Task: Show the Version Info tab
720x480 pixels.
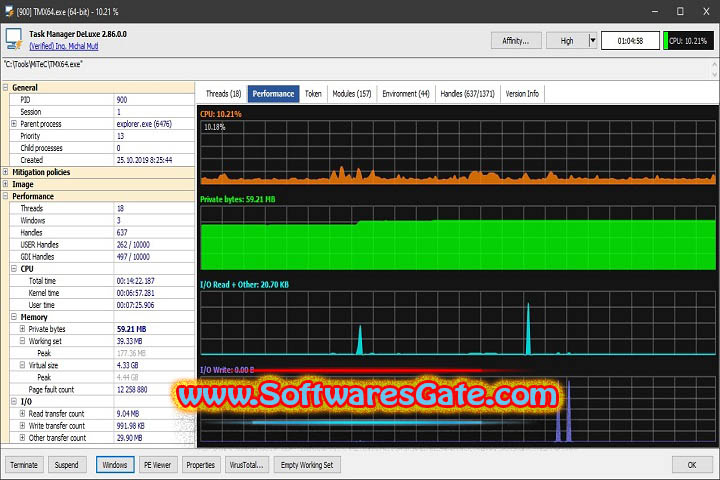Action: coord(522,94)
